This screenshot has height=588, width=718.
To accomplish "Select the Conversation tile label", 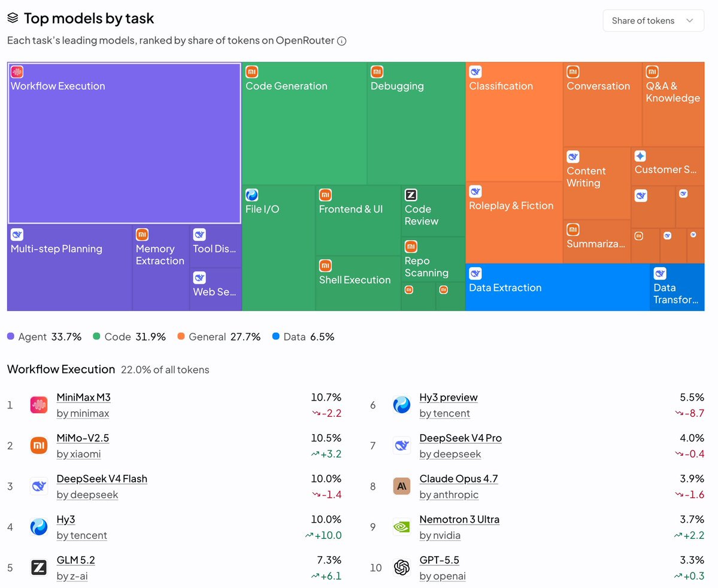I will pos(598,86).
